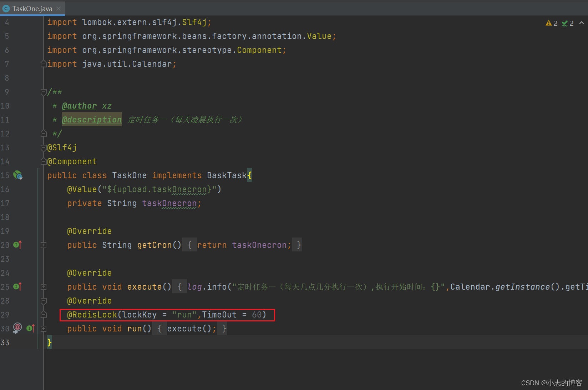
Task: Expand the folded execute method body
Action: [44, 287]
